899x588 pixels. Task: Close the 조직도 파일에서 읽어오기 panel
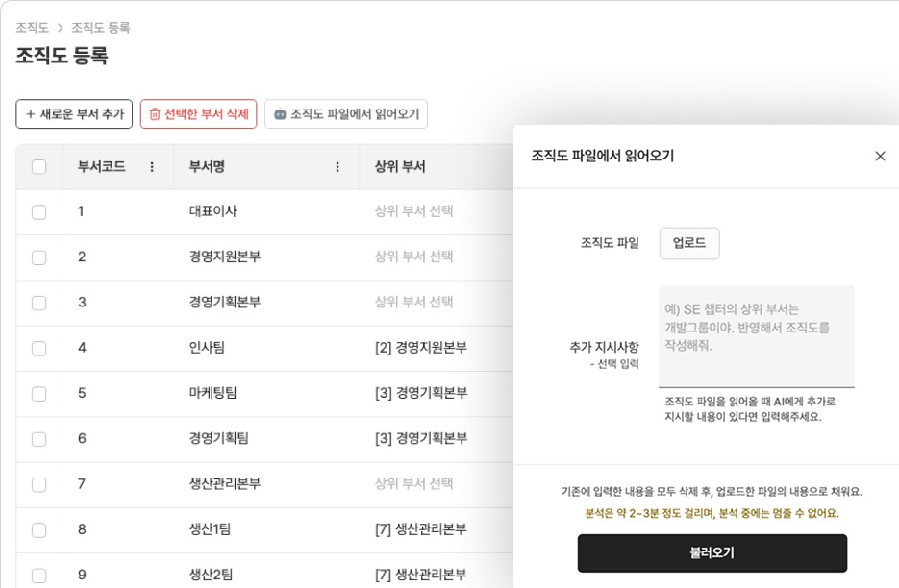coord(880,156)
